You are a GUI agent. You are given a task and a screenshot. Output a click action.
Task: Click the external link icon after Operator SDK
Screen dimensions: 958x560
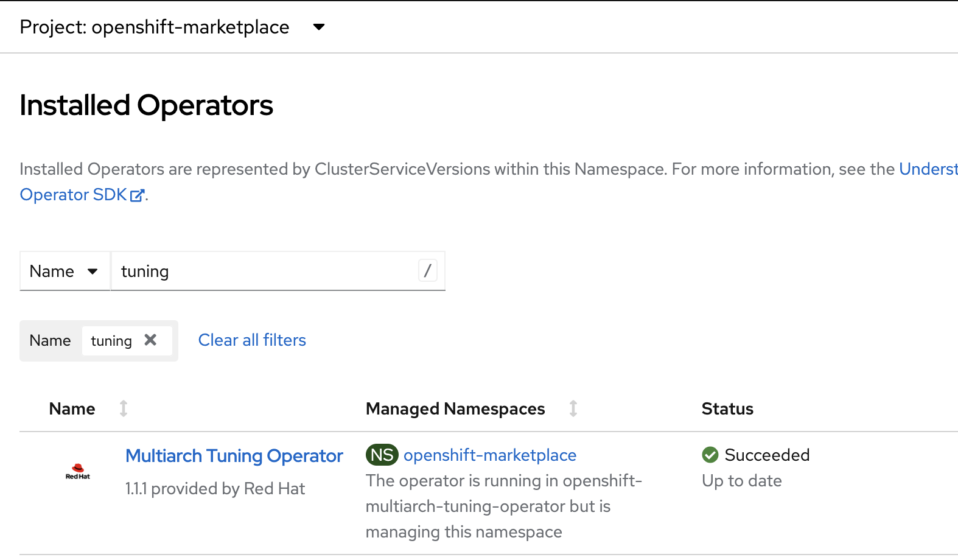click(x=138, y=195)
